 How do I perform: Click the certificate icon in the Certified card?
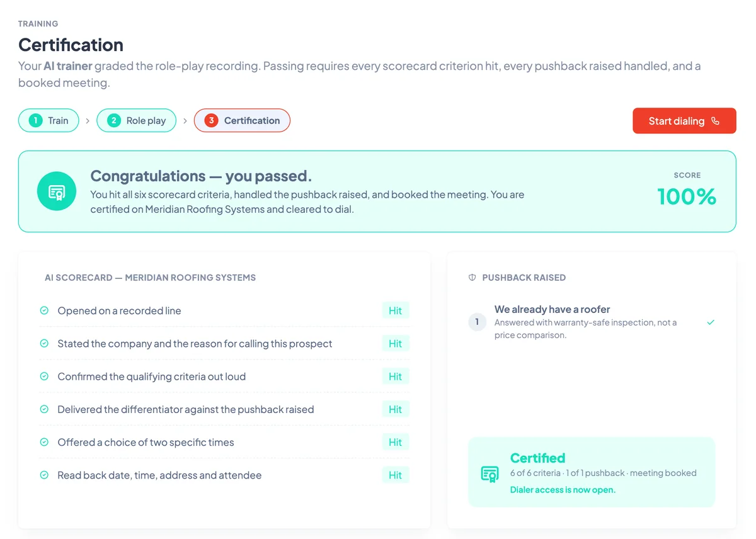pos(490,474)
